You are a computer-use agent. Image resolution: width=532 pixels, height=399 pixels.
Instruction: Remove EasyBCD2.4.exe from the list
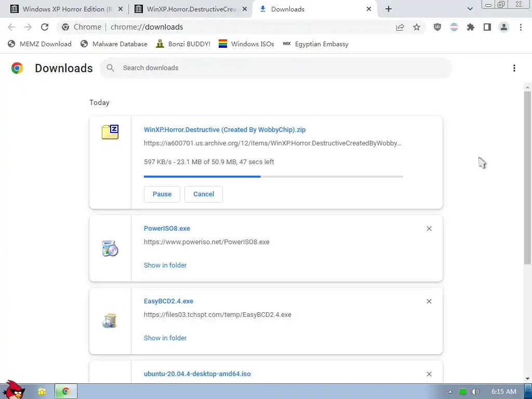tap(429, 301)
